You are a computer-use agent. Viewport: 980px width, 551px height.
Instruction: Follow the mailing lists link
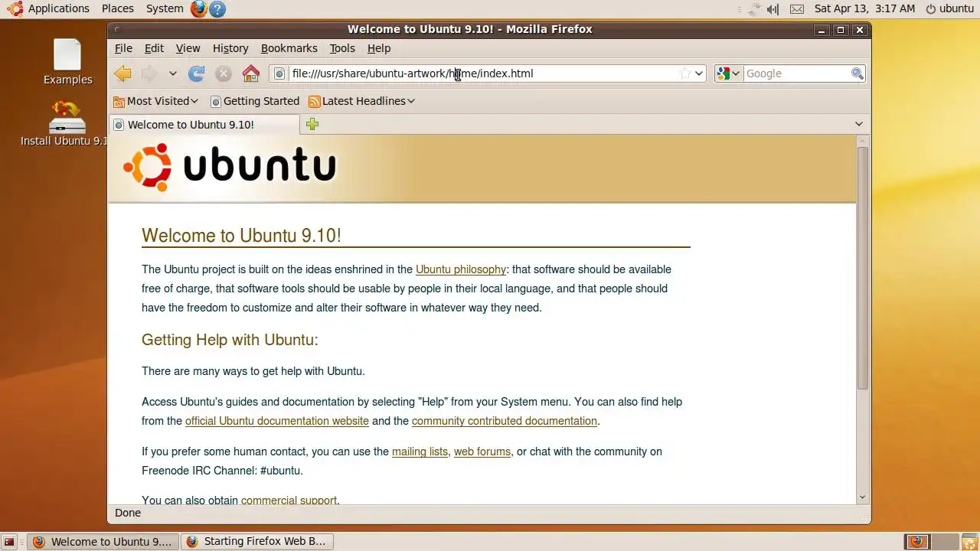[x=420, y=452]
